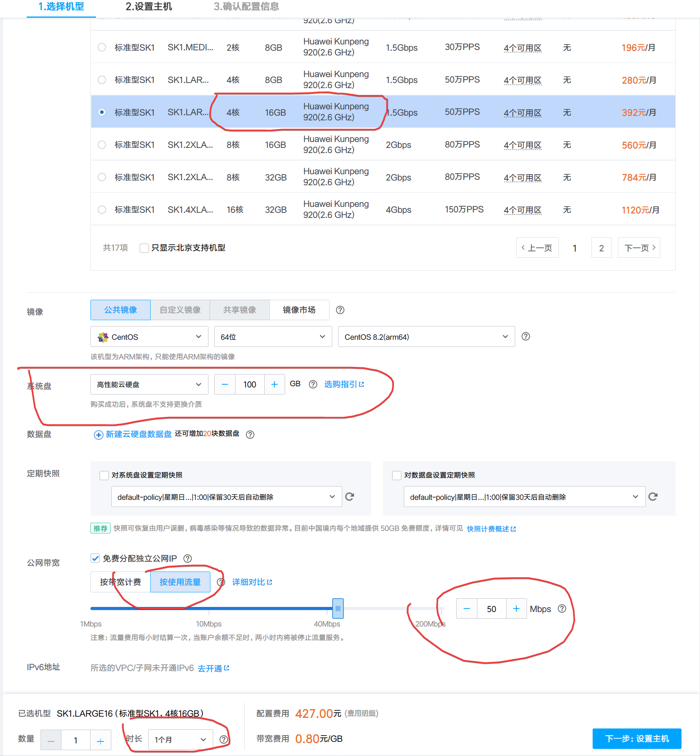
Task: Uncheck 免费分配独立公网IP checkbox
Action: (x=95, y=558)
